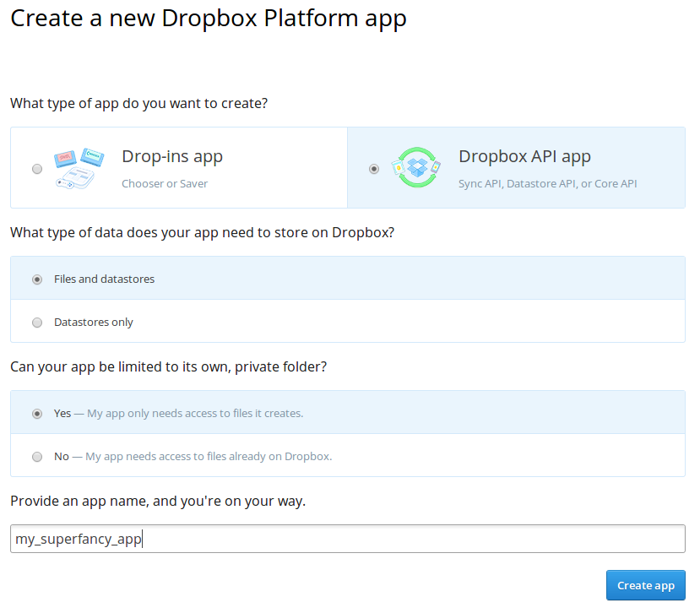Screen dimensions: 700x613
Task: Choose Datastores only radio button
Action: (x=37, y=323)
